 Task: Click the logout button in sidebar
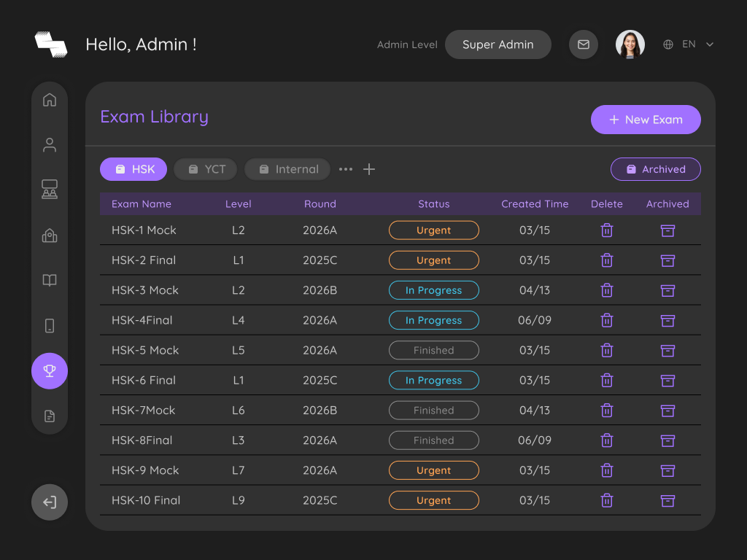pyautogui.click(x=50, y=502)
